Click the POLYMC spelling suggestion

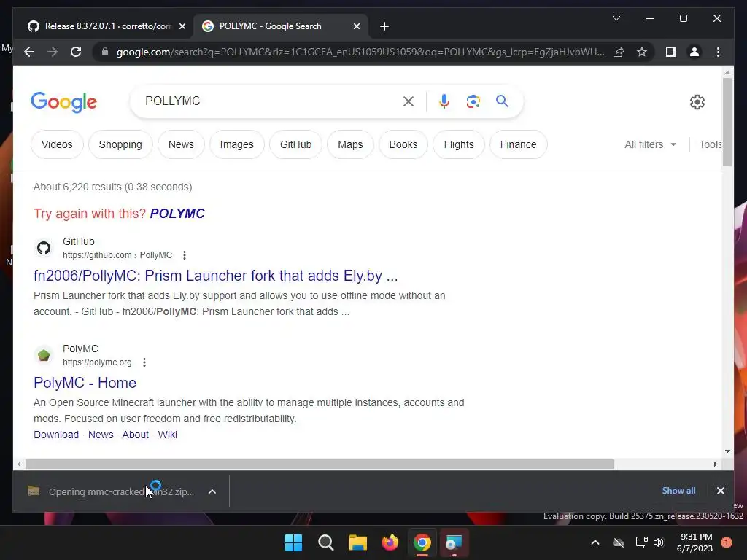(177, 214)
